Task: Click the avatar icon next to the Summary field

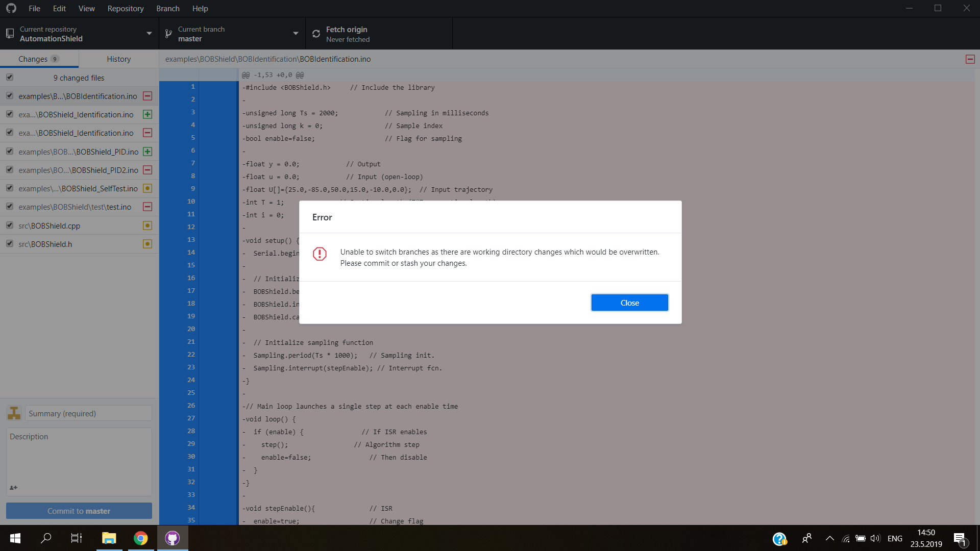Action: pyautogui.click(x=14, y=413)
